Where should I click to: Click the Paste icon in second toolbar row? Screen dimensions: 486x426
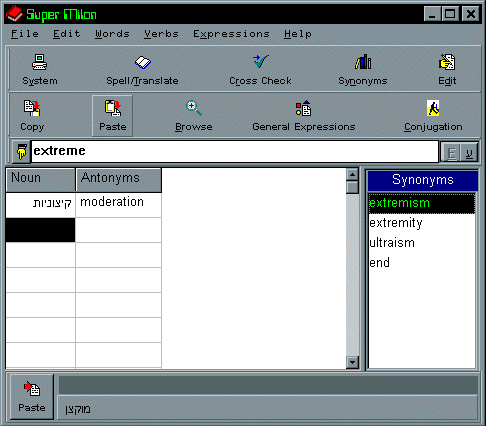(113, 116)
